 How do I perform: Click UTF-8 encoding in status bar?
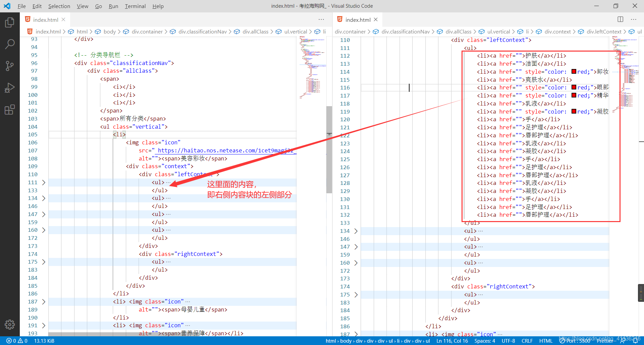pyautogui.click(x=508, y=341)
